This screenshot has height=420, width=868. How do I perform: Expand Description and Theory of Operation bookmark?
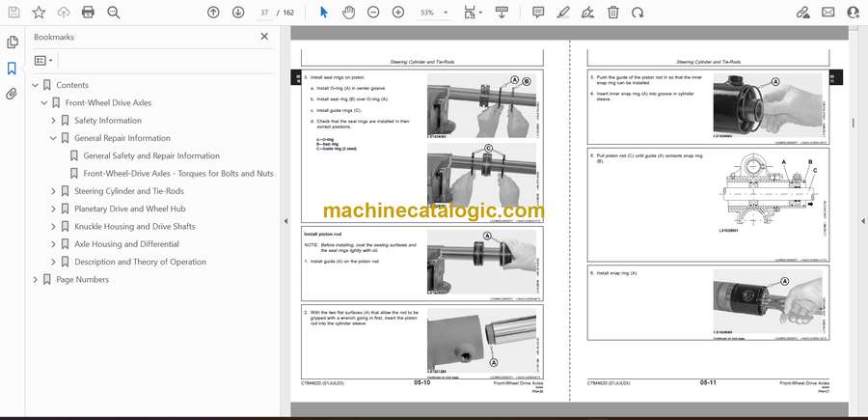click(x=54, y=262)
